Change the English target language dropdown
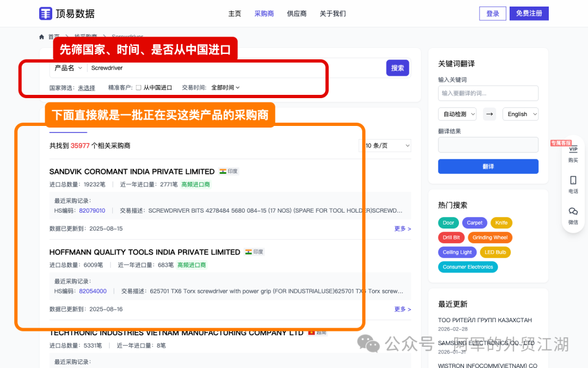588x368 pixels. point(520,114)
